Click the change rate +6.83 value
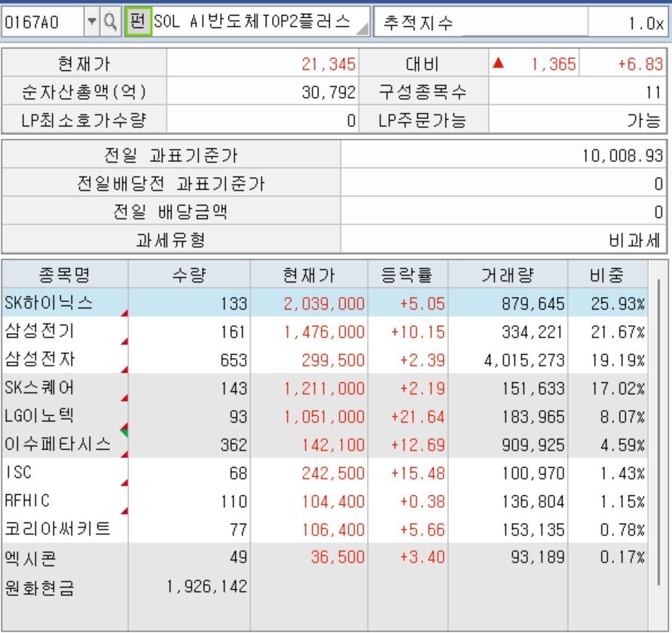The image size is (672, 633). [640, 64]
